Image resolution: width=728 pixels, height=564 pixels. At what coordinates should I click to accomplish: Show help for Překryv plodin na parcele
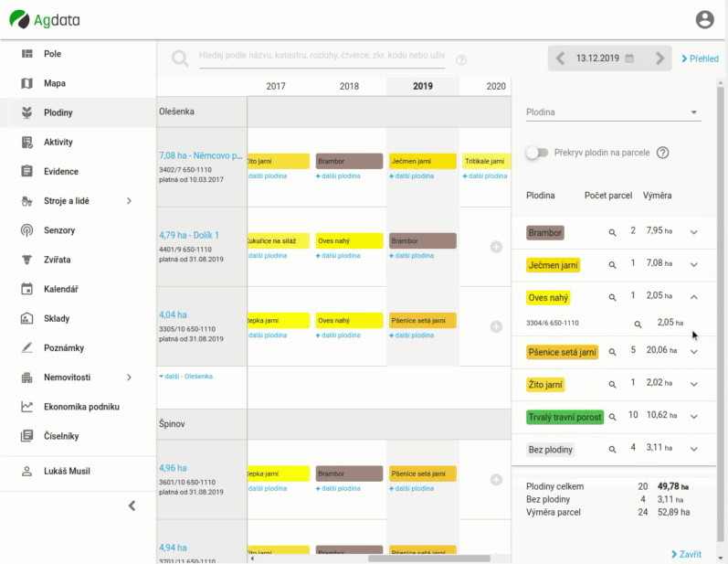(662, 153)
